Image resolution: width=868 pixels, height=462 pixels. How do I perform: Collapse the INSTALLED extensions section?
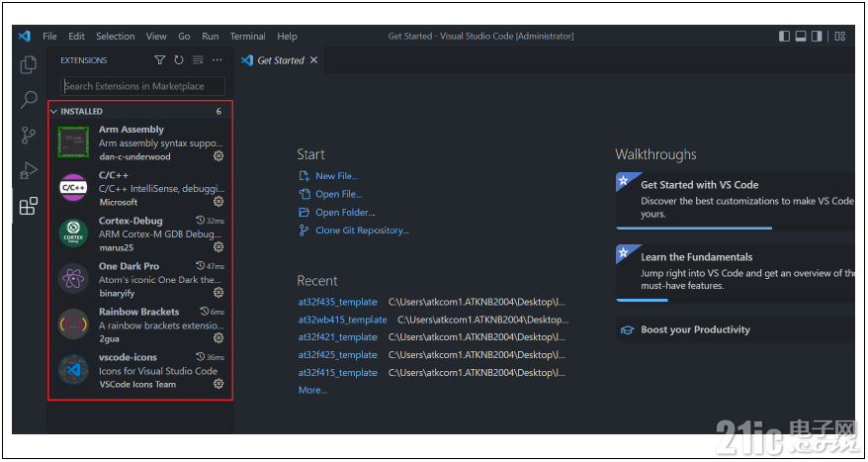point(140,112)
